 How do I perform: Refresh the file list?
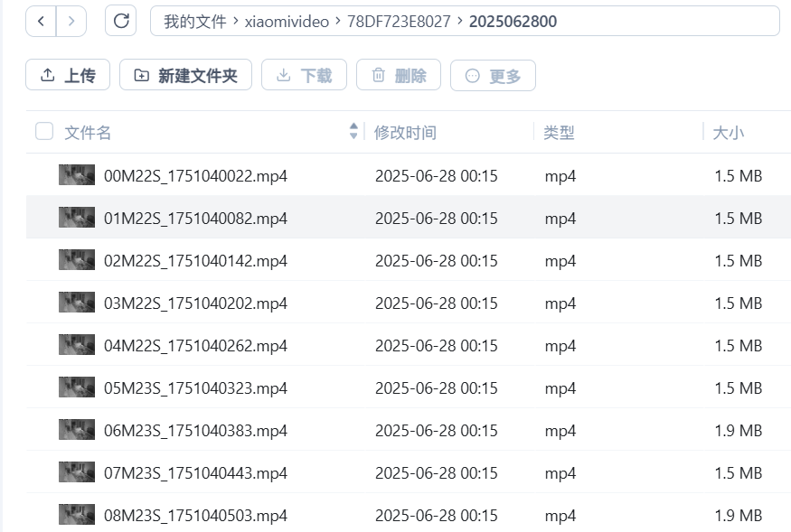[x=120, y=21]
